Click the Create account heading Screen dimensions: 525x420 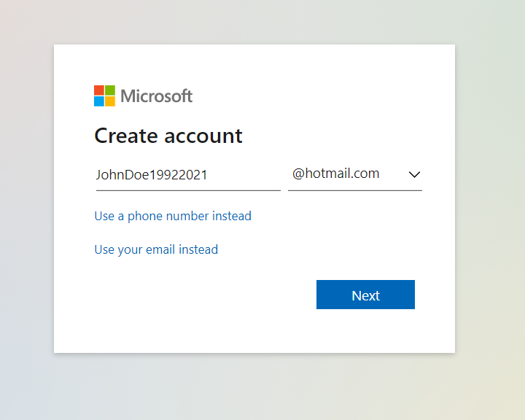[x=168, y=136]
